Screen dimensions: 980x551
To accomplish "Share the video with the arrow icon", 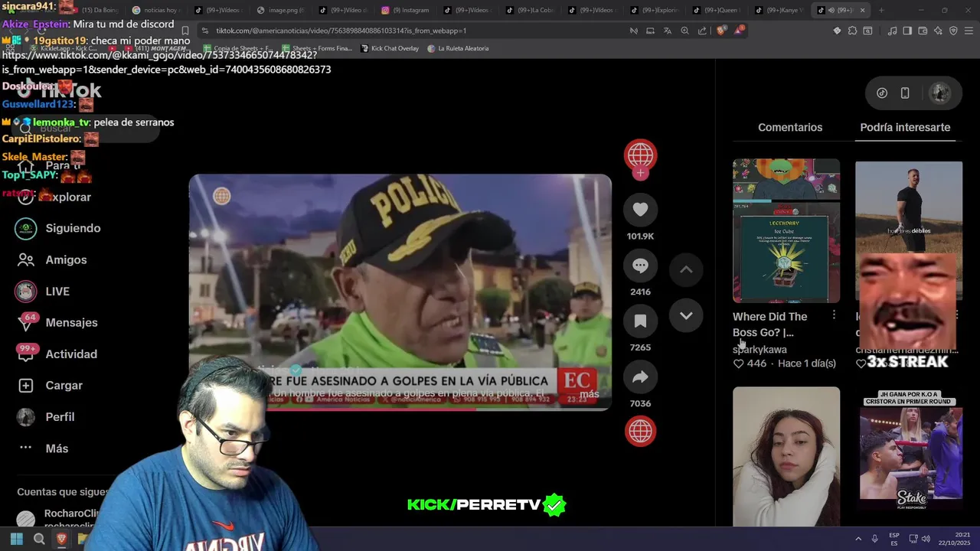I will tap(640, 377).
